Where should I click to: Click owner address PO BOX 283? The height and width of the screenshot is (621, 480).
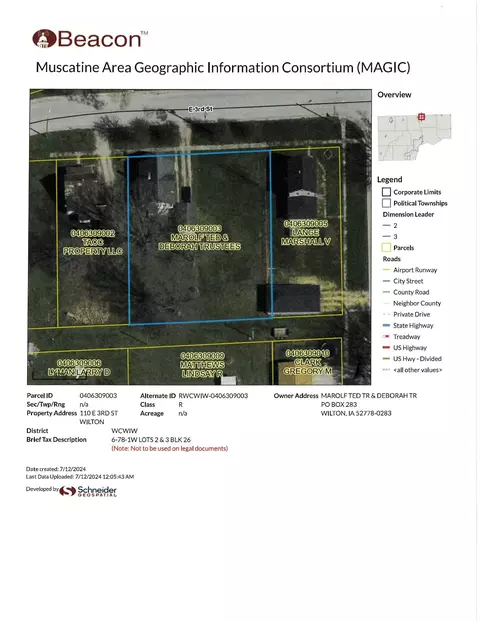[x=339, y=404]
